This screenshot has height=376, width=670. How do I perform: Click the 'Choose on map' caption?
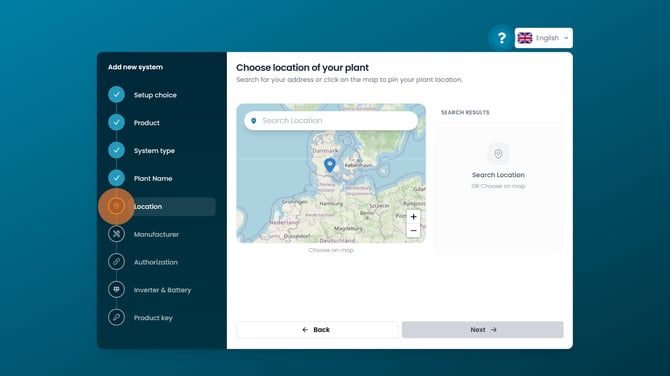[331, 250]
